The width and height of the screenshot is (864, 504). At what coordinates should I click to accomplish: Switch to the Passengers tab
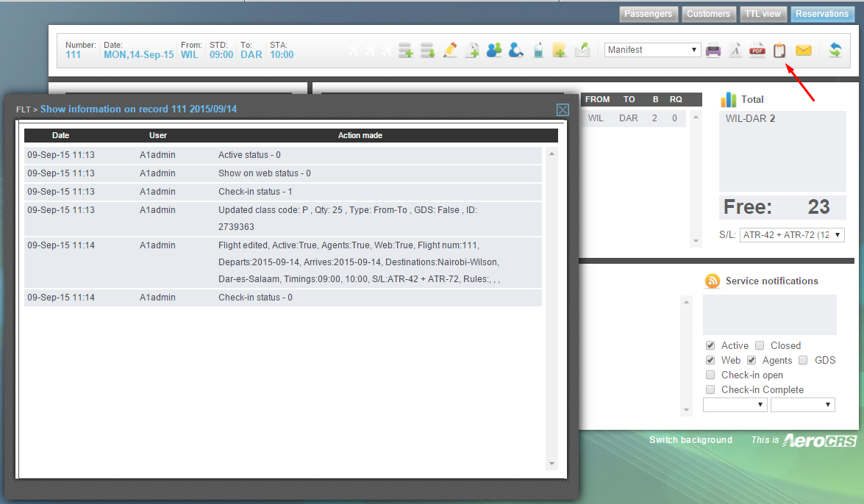(648, 14)
